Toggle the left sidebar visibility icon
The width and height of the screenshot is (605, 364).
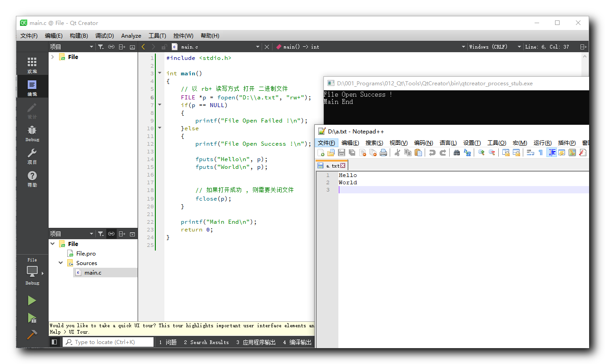point(54,342)
